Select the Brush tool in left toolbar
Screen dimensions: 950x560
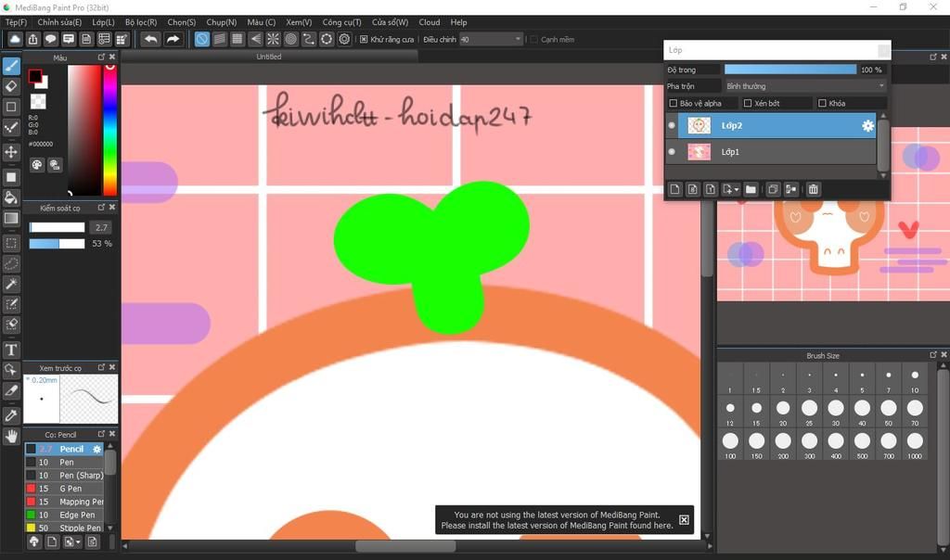tap(11, 66)
